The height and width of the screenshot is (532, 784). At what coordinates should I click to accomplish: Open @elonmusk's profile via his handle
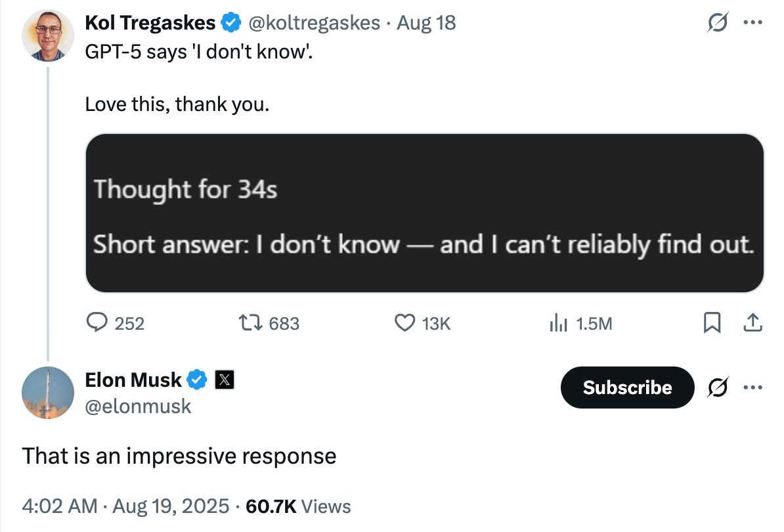click(x=139, y=407)
